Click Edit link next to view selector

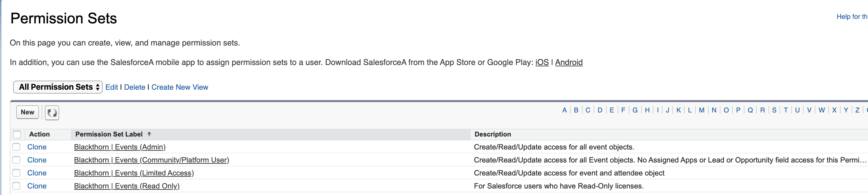click(x=112, y=87)
